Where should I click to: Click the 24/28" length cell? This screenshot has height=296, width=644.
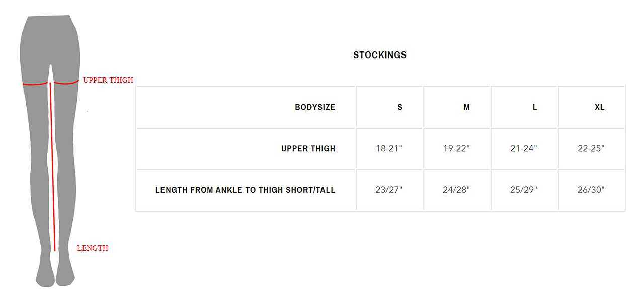(x=456, y=190)
